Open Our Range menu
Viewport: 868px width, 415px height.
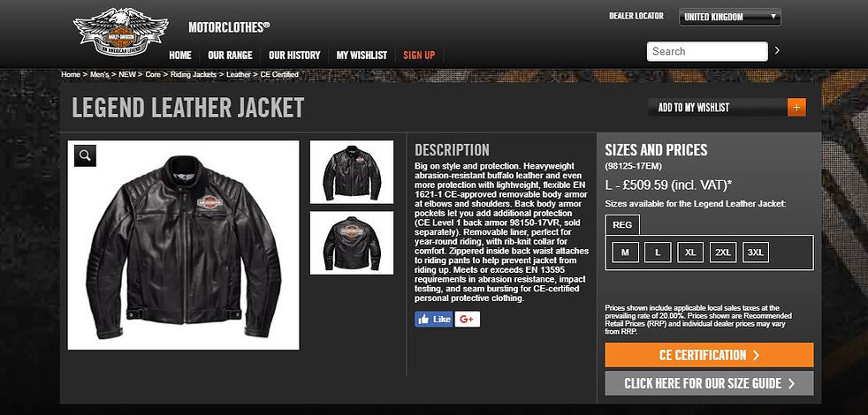(230, 56)
